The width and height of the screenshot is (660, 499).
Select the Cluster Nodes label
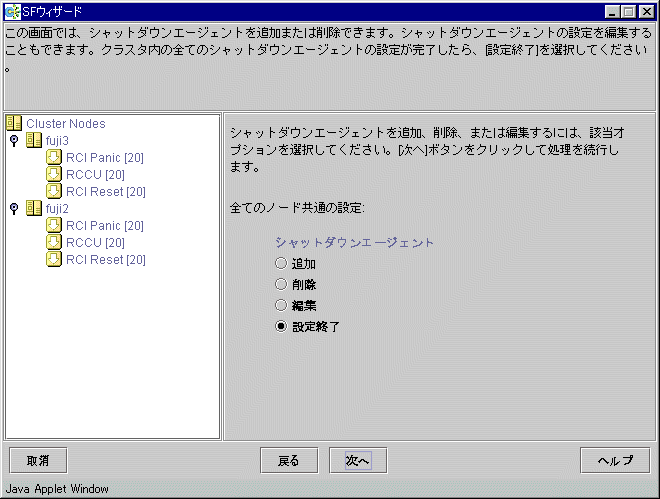point(66,123)
